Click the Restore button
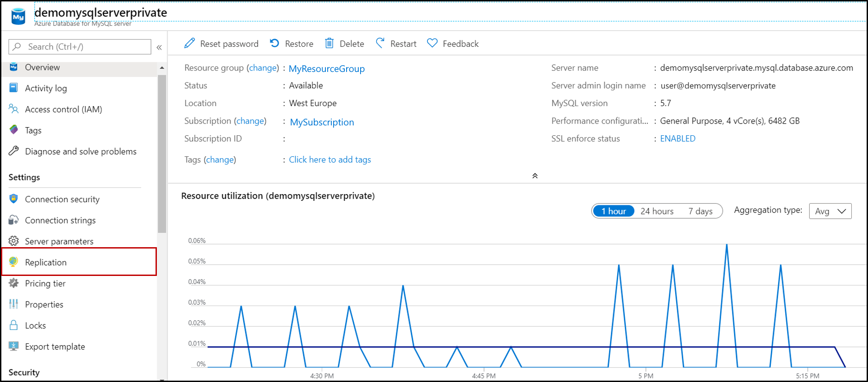868x382 pixels. point(292,44)
